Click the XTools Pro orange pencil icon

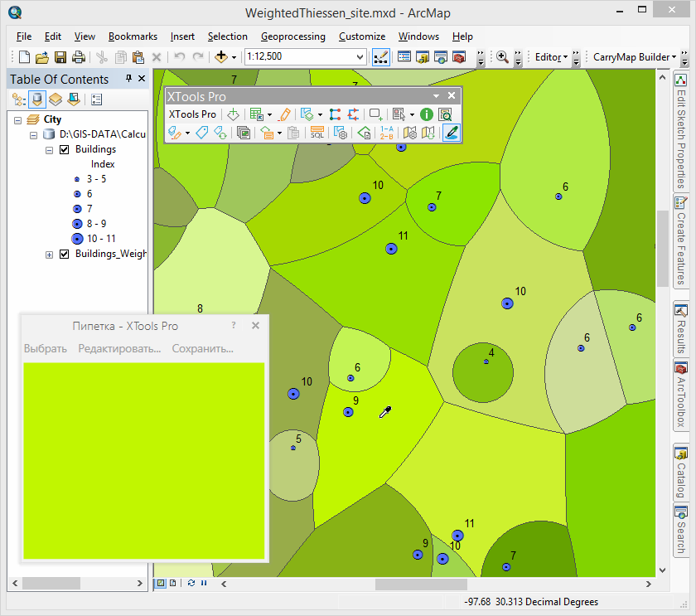pyautogui.click(x=284, y=114)
